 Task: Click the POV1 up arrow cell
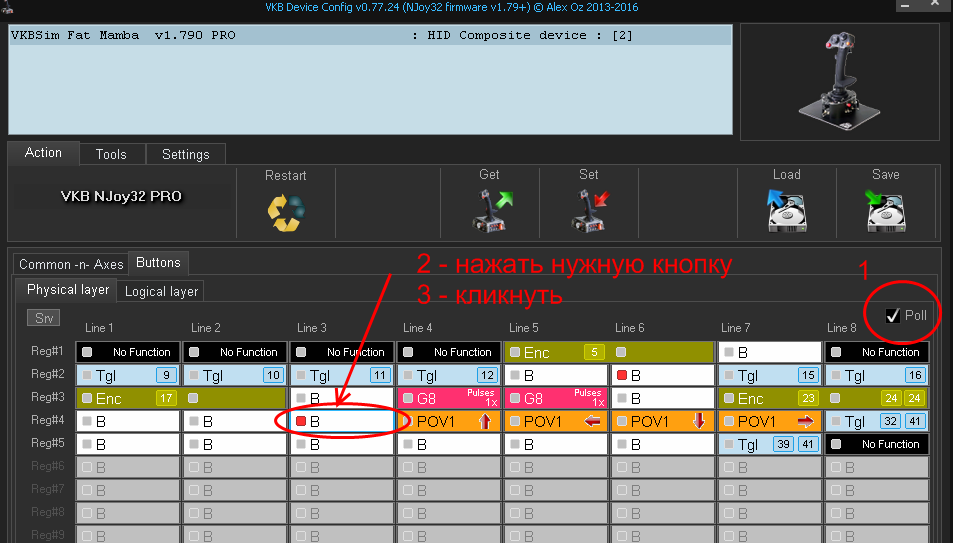(449, 421)
